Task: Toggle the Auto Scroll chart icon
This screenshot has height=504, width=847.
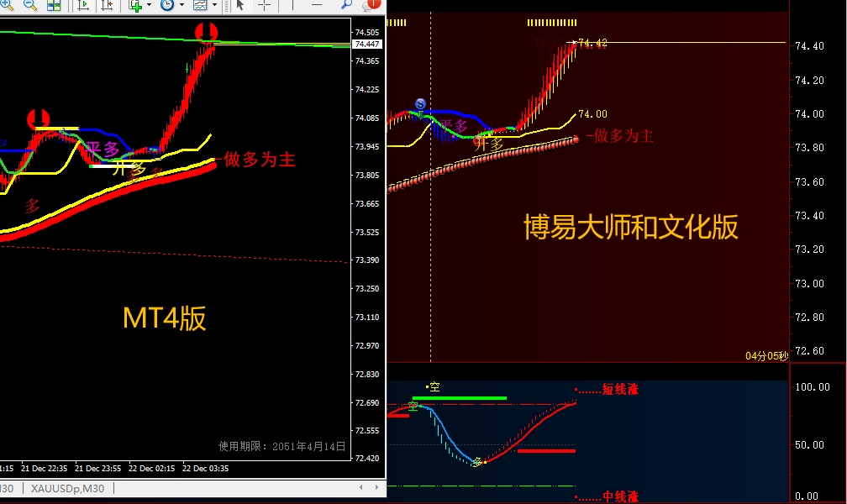Action: (x=83, y=5)
